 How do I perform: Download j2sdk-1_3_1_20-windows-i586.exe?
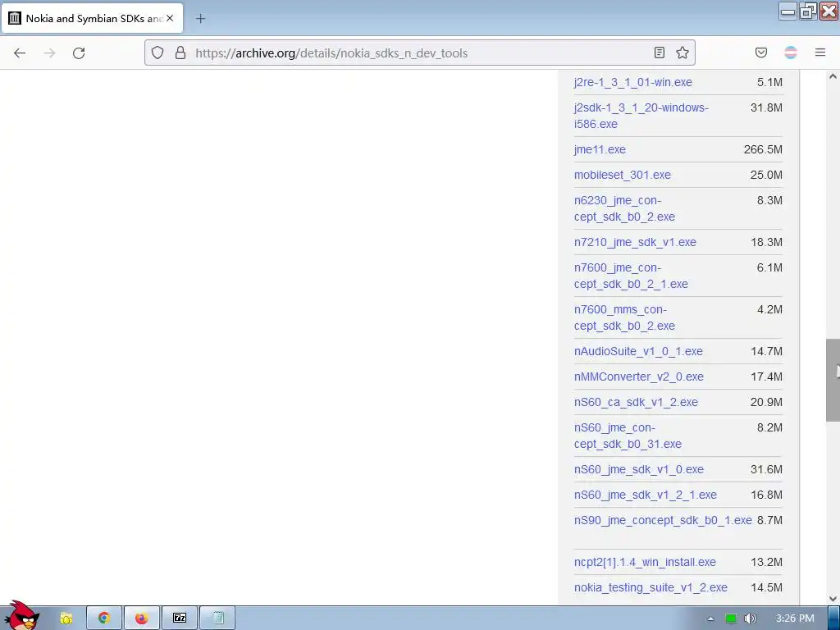click(641, 116)
